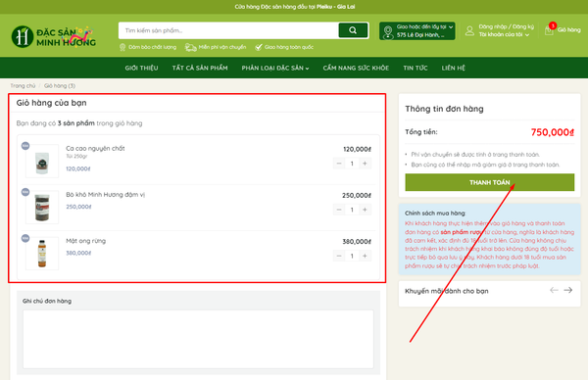
Task: Remove Ca cao nguyên chất from cart
Action: pyautogui.click(x=25, y=146)
